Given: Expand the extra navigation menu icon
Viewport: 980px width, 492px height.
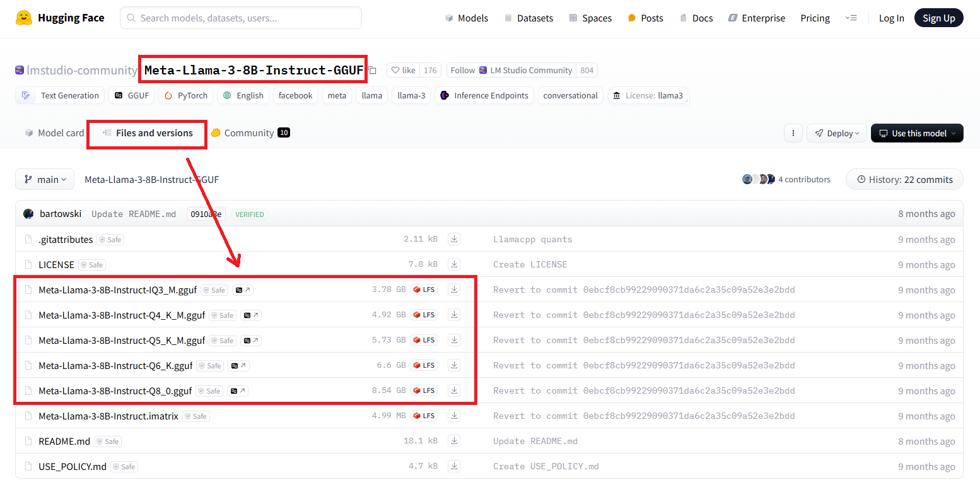Looking at the screenshot, I should click(851, 18).
